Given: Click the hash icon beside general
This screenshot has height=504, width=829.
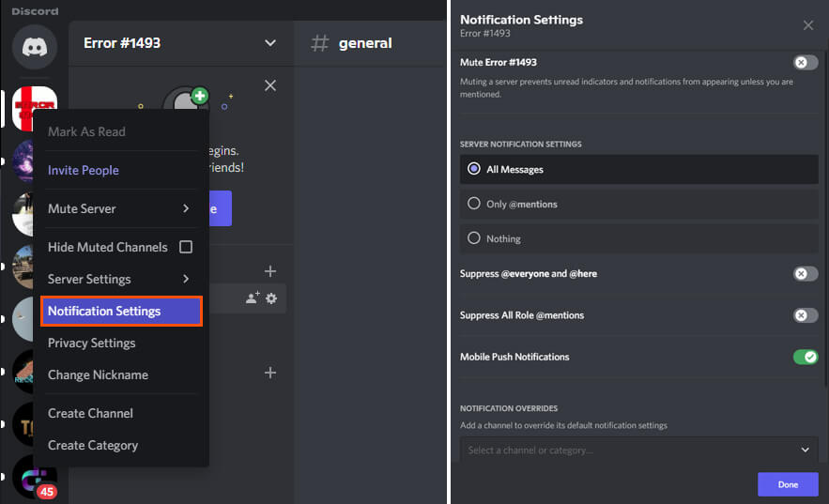Looking at the screenshot, I should click(x=319, y=43).
